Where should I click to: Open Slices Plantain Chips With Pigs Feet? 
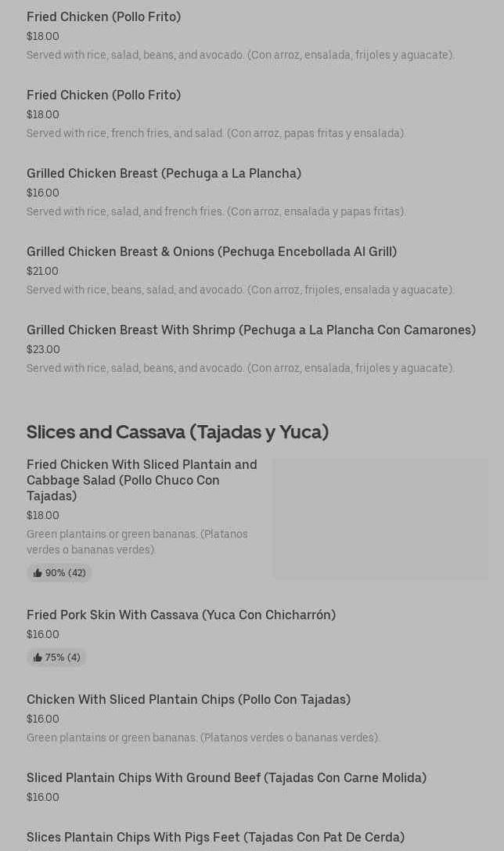click(215, 837)
